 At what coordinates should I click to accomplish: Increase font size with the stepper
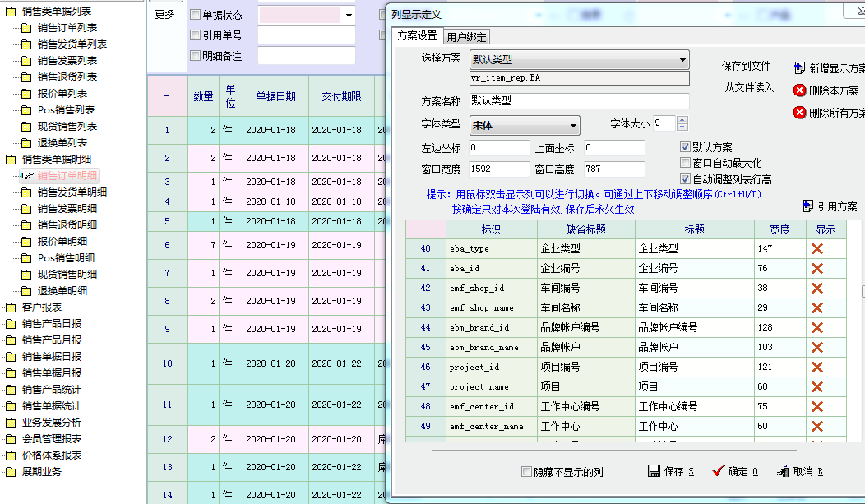point(682,120)
